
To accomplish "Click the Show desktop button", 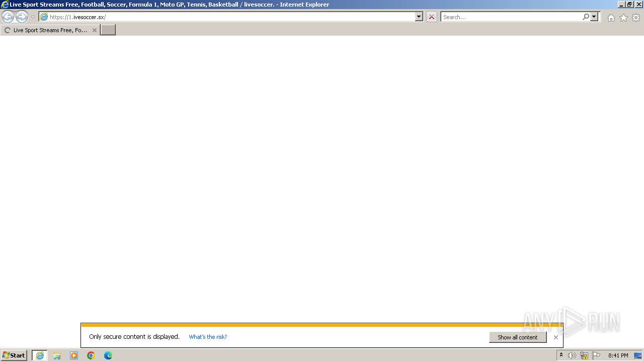I will [638, 355].
